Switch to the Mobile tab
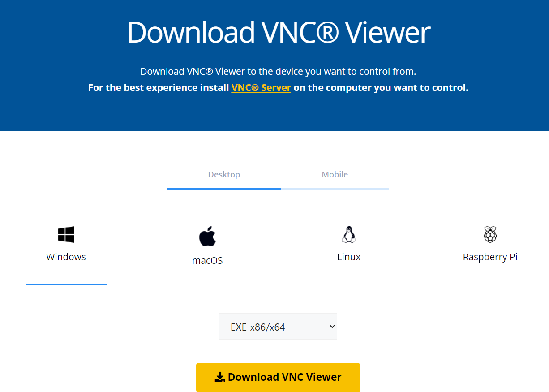The image size is (549, 392). pos(335,175)
